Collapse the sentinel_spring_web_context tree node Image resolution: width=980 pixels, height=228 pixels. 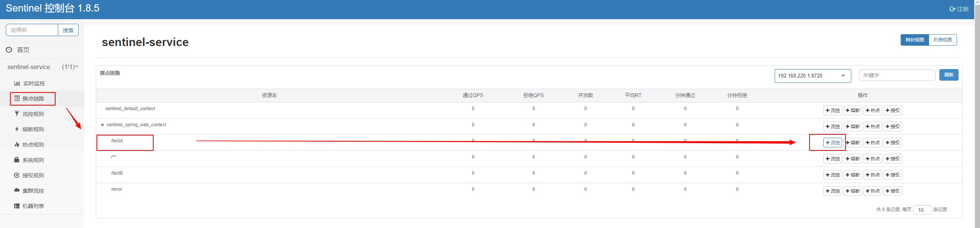pyautogui.click(x=102, y=125)
